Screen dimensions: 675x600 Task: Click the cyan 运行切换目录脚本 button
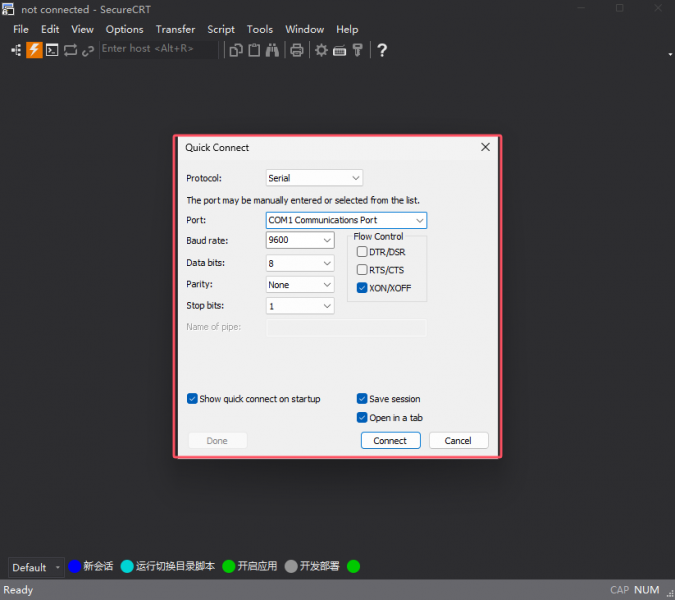tap(168, 566)
